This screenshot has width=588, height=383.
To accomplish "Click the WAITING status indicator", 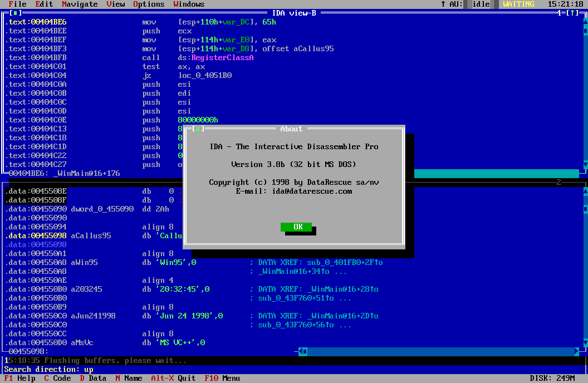I will pos(518,4).
